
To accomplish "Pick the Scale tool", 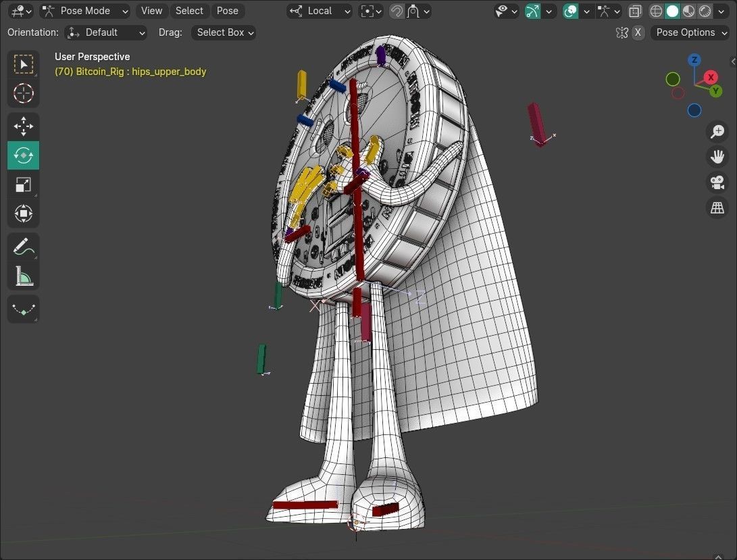I will (x=24, y=184).
